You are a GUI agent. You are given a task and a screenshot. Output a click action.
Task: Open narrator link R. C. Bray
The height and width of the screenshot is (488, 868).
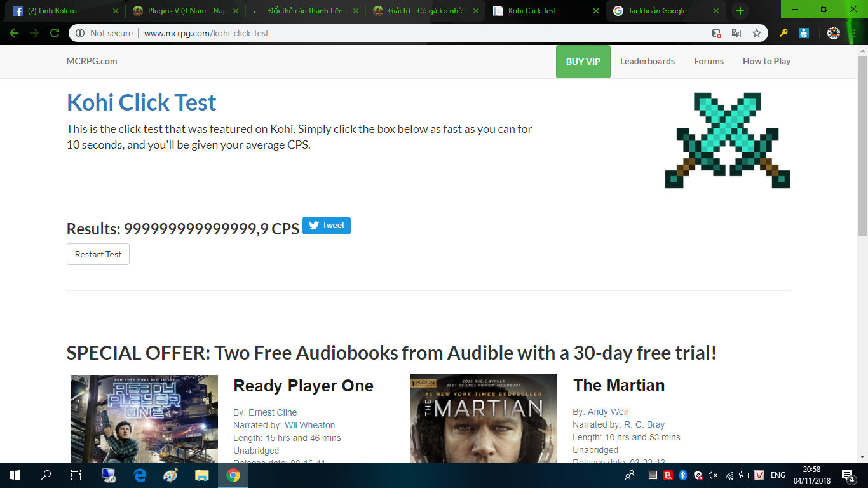[644, 424]
